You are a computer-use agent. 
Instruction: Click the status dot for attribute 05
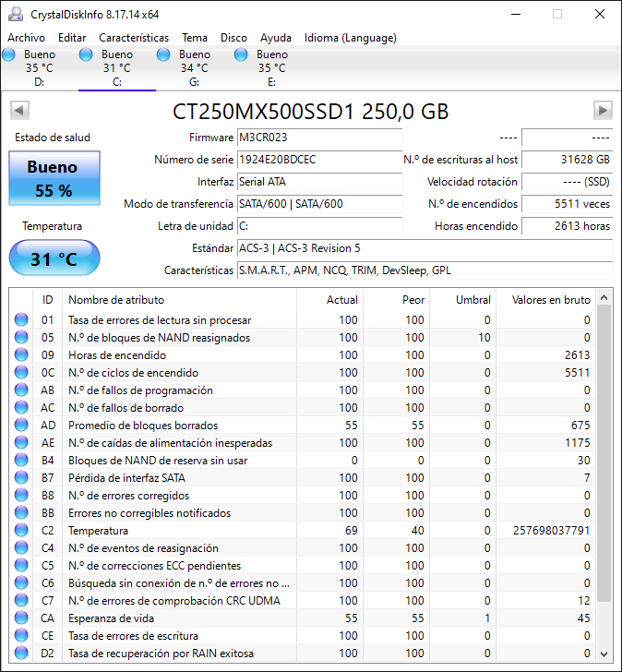coord(21,337)
